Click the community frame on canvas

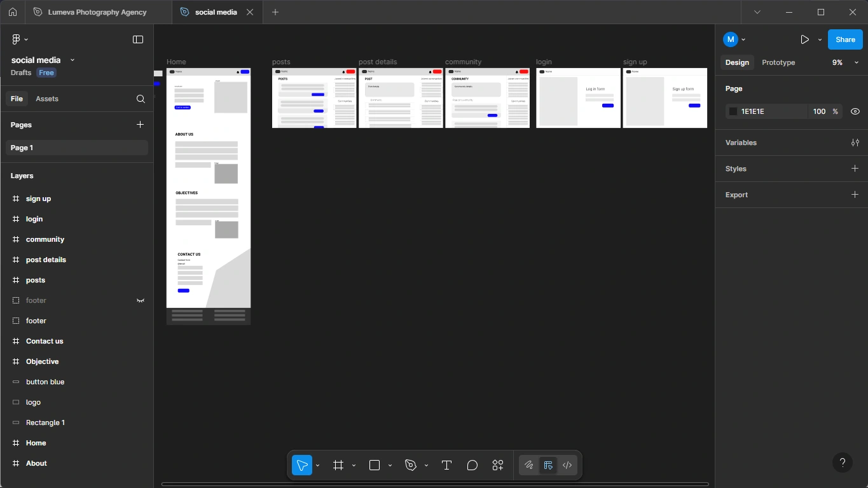point(487,98)
